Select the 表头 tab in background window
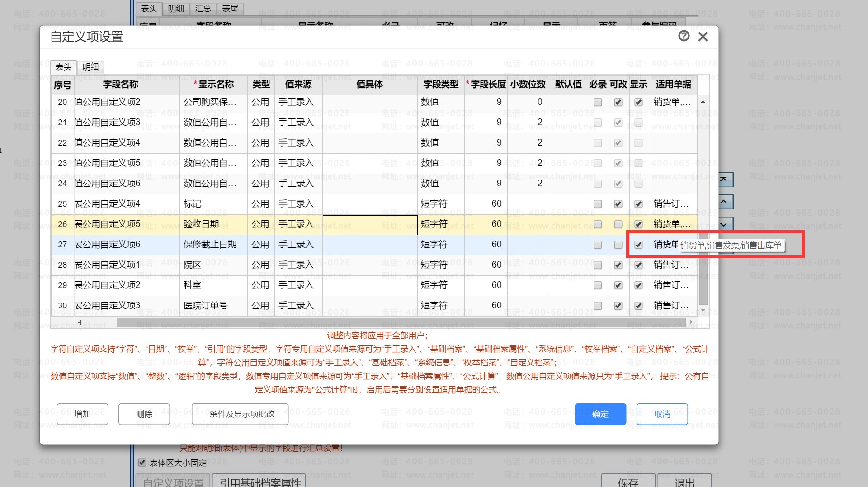The image size is (868, 487). point(149,9)
